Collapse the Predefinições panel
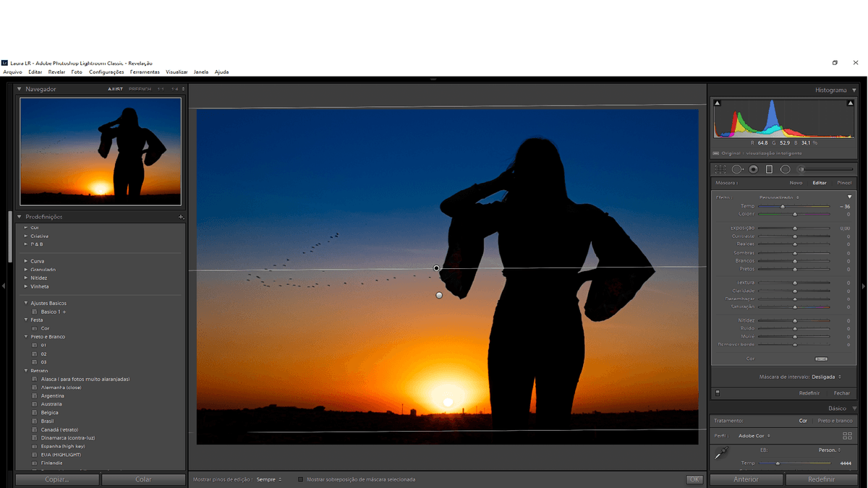Image resolution: width=868 pixels, height=488 pixels. pyautogui.click(x=20, y=217)
